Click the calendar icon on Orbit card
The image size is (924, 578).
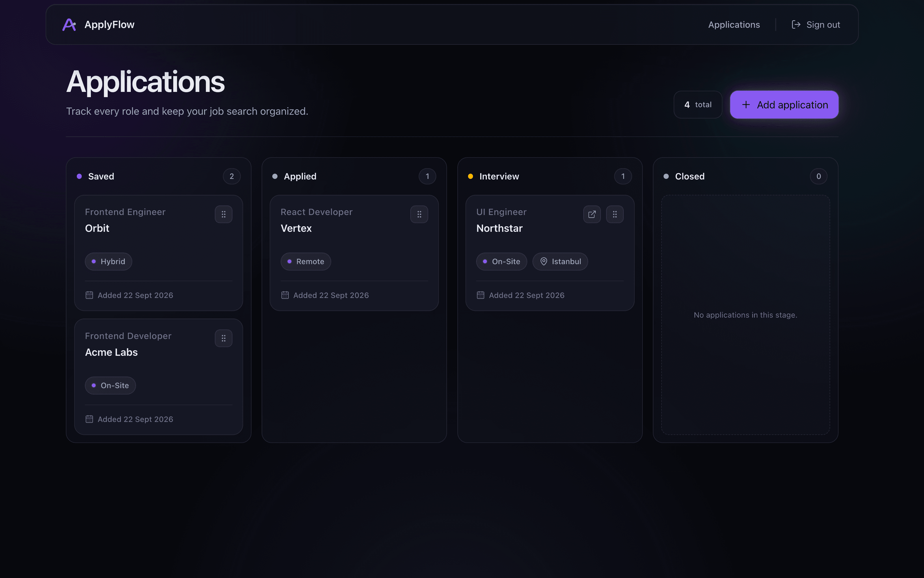89,295
